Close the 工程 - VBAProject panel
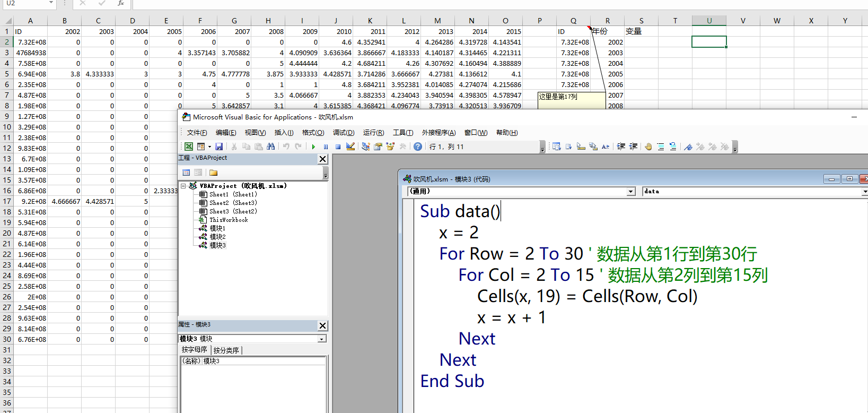The width and height of the screenshot is (868, 413). click(x=322, y=159)
